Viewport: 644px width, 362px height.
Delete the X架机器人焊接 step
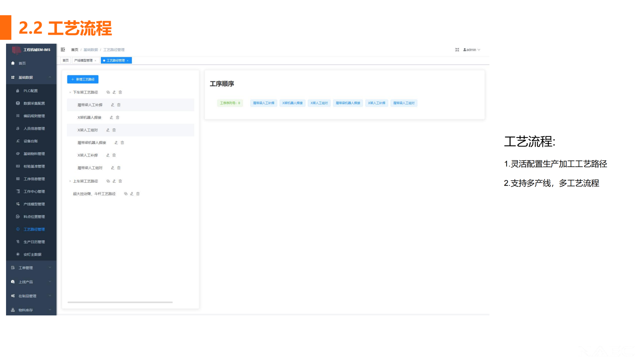point(117,117)
